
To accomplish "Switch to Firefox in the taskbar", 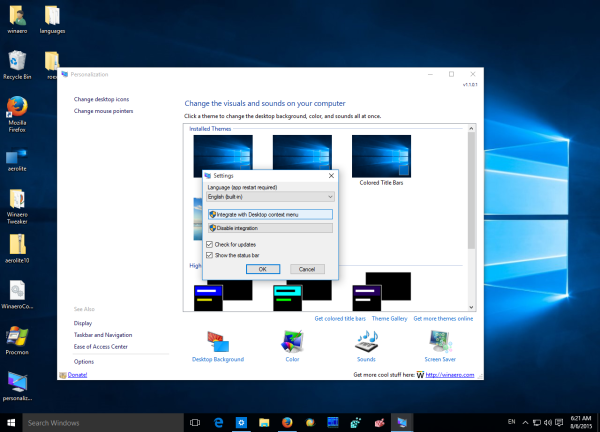I will pyautogui.click(x=287, y=423).
